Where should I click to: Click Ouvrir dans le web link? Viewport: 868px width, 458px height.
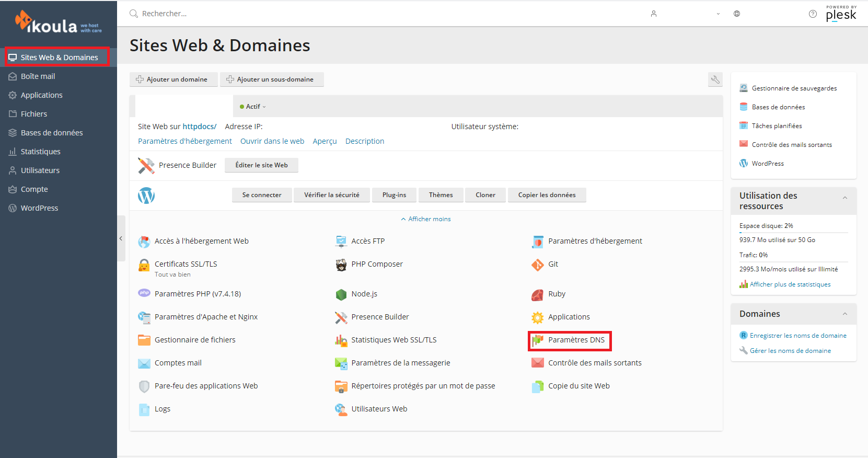272,141
